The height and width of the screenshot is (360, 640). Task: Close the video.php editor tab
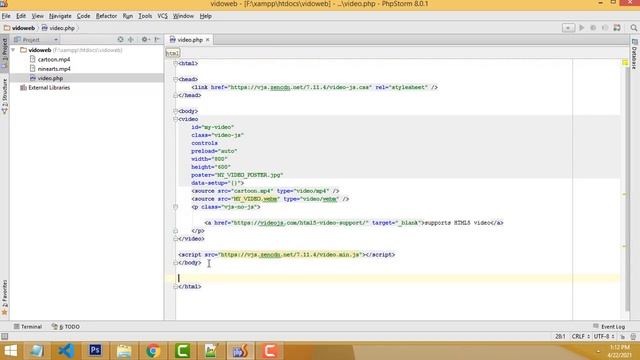tap(207, 40)
